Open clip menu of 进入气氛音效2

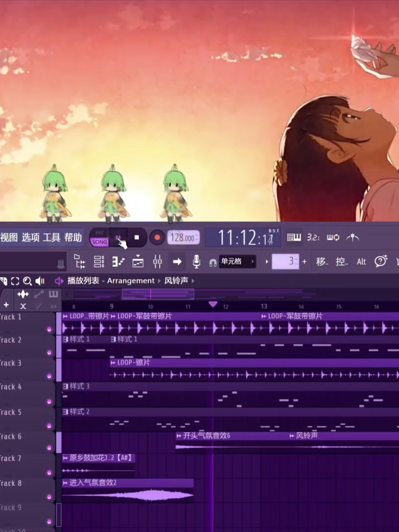click(x=66, y=483)
